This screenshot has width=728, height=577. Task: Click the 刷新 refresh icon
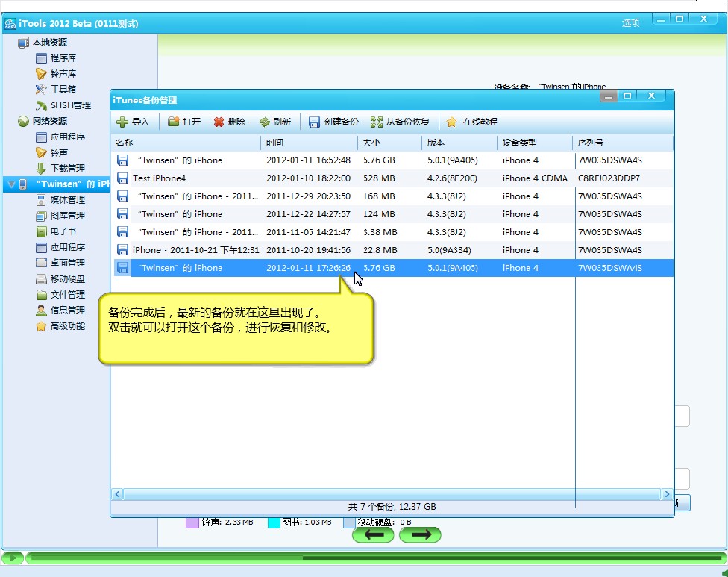click(265, 122)
